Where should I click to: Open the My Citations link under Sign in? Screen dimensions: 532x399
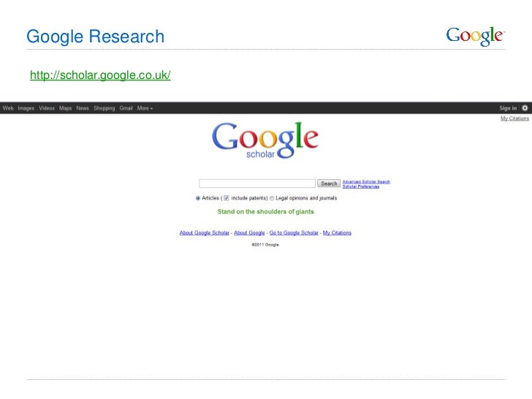pos(514,118)
